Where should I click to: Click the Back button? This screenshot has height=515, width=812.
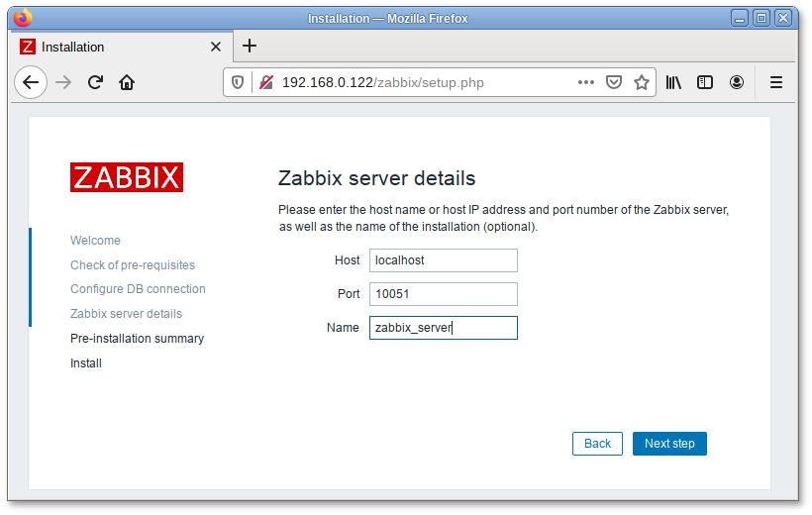point(597,444)
